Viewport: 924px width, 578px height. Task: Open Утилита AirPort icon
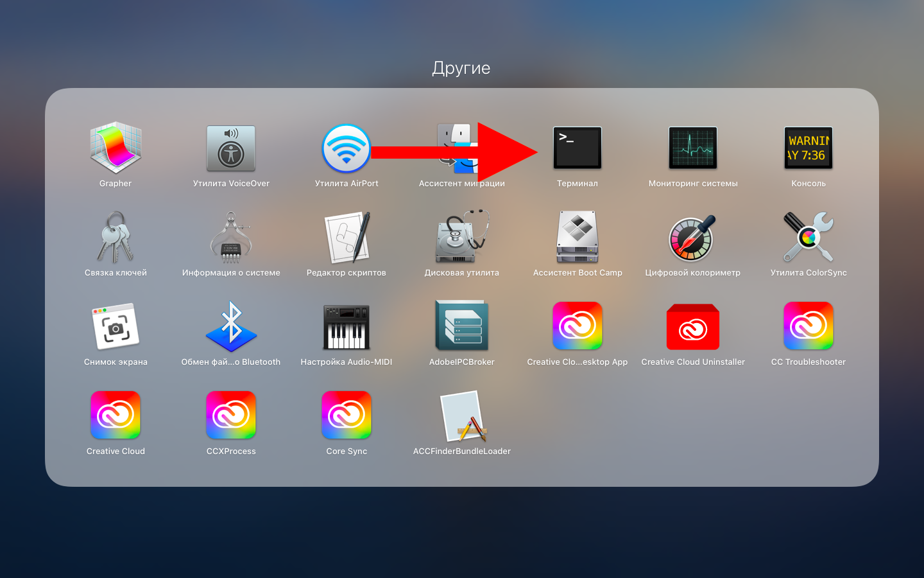346,148
